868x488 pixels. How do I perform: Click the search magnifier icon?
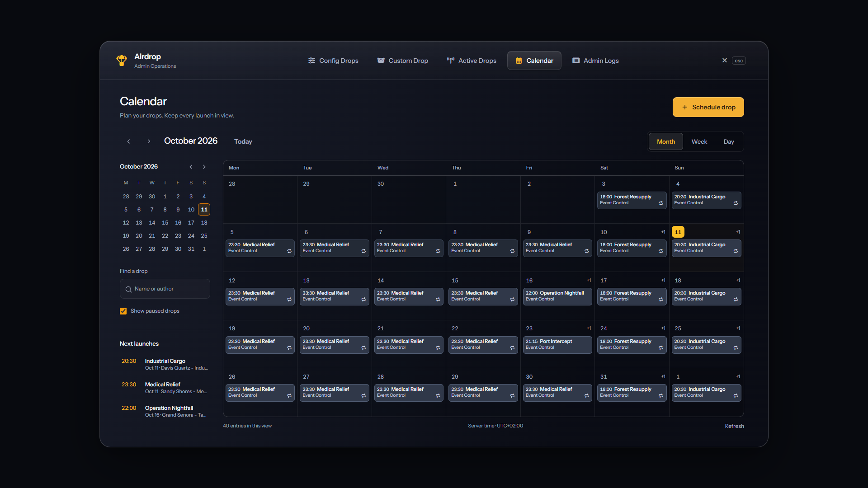129,289
